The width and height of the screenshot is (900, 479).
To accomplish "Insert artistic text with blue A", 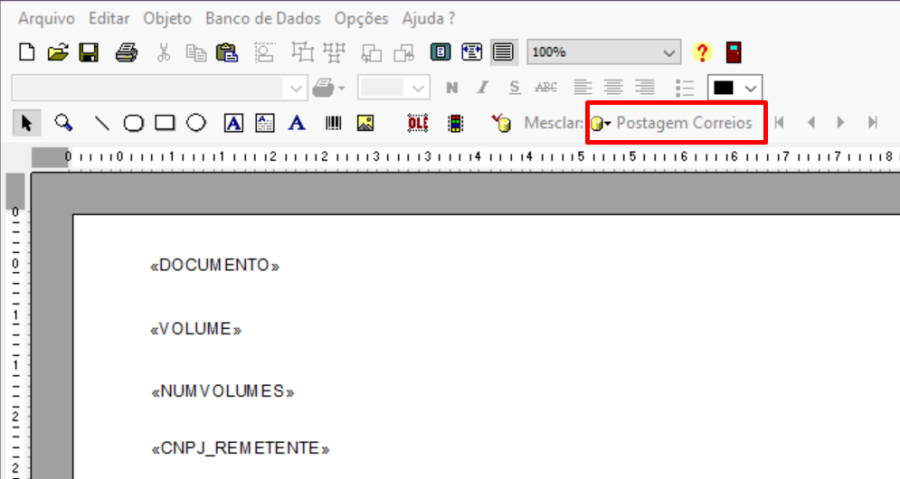I will point(297,123).
